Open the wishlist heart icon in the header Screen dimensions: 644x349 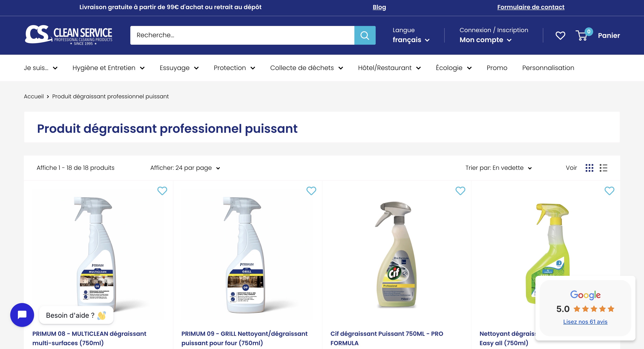click(560, 35)
